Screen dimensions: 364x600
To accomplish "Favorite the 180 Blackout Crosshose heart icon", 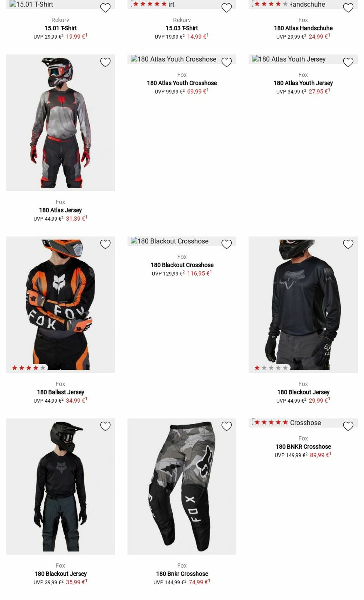I will 227,244.
